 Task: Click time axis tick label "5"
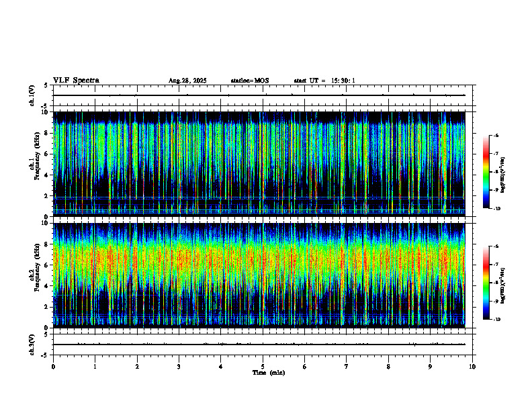point(263,367)
